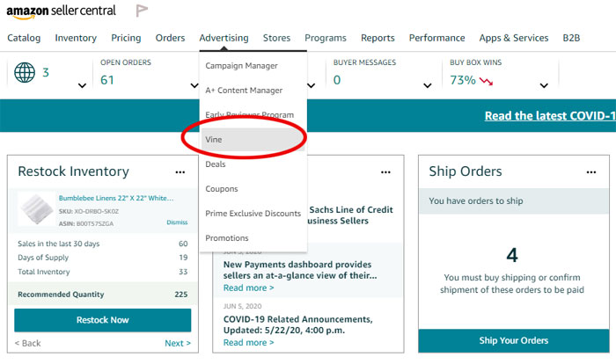
Task: Click the Days of Supply row
Action: click(103, 258)
